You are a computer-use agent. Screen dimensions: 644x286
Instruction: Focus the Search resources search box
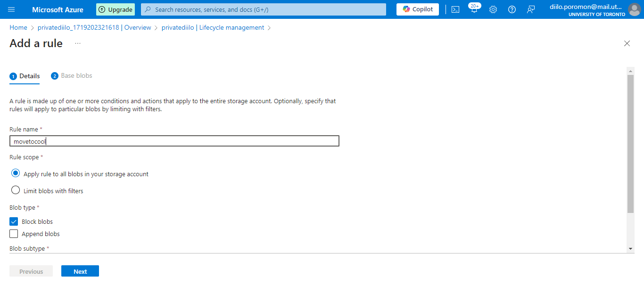(x=264, y=9)
